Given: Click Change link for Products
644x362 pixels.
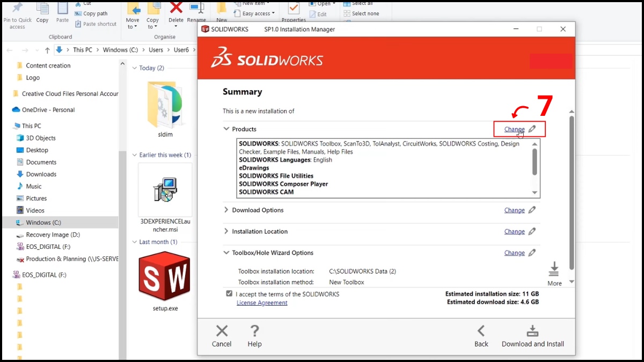Looking at the screenshot, I should (x=514, y=129).
